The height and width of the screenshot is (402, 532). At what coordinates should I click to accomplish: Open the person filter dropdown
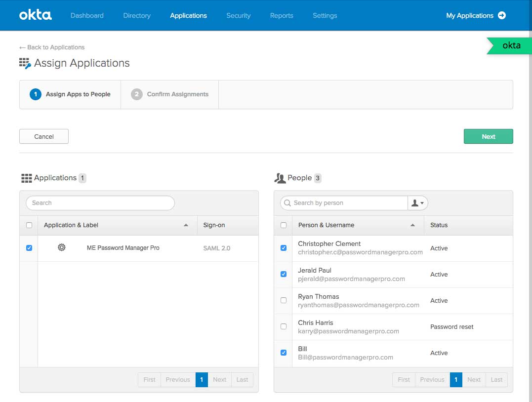417,203
